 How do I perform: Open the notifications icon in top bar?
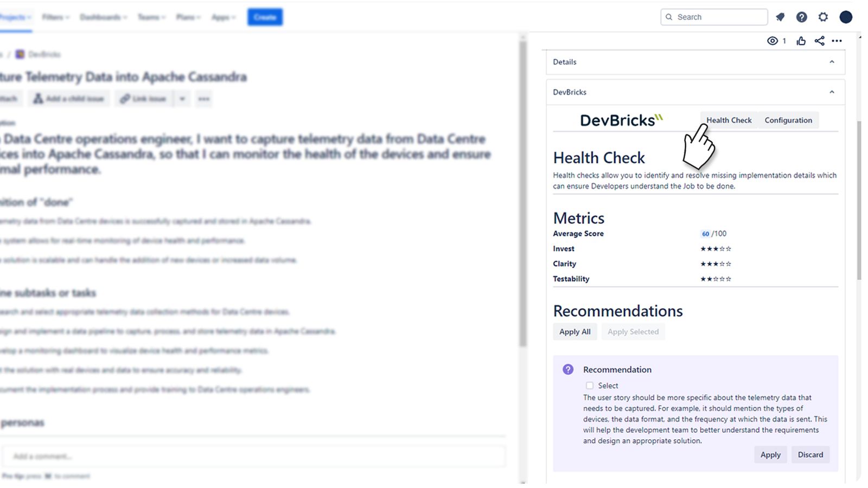coord(780,17)
